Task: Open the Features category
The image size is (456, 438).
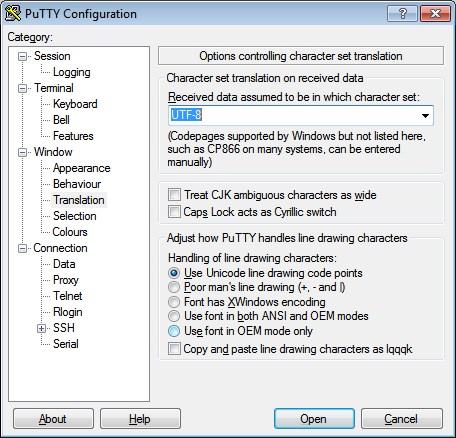Action: [x=73, y=136]
